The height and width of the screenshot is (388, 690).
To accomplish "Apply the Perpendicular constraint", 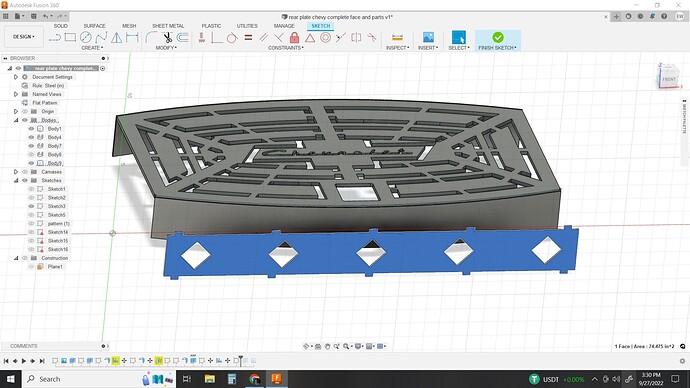I will (279, 37).
